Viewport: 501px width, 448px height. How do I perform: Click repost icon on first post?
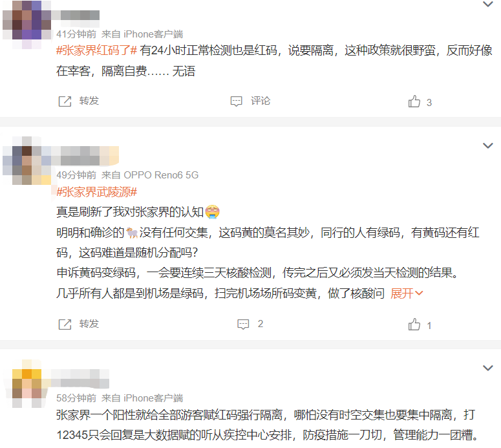(65, 101)
